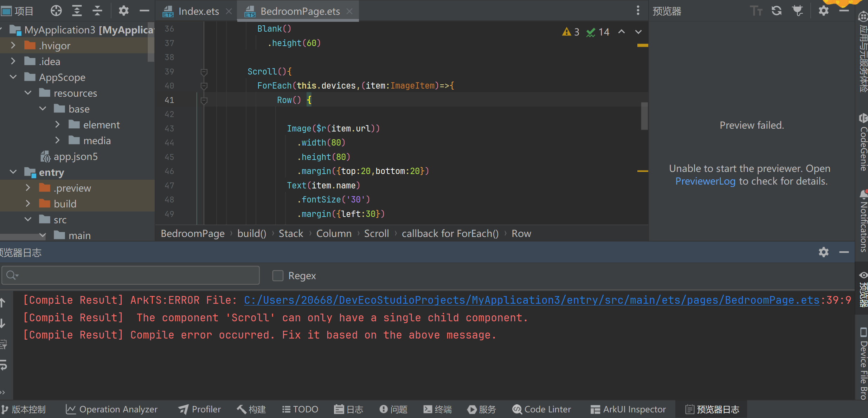This screenshot has height=418, width=868.
Task: Open the 日志 tool window
Action: click(x=348, y=409)
